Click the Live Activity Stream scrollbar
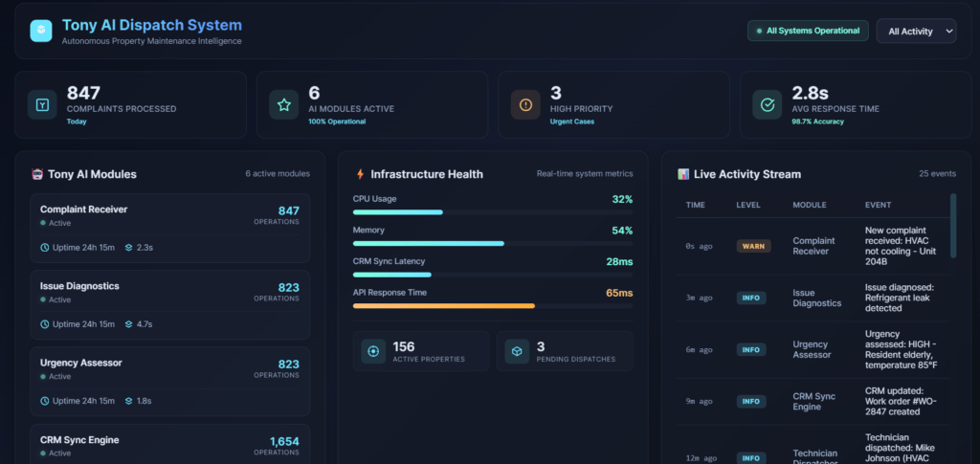Screen dimensions: 980x464 click(952, 225)
